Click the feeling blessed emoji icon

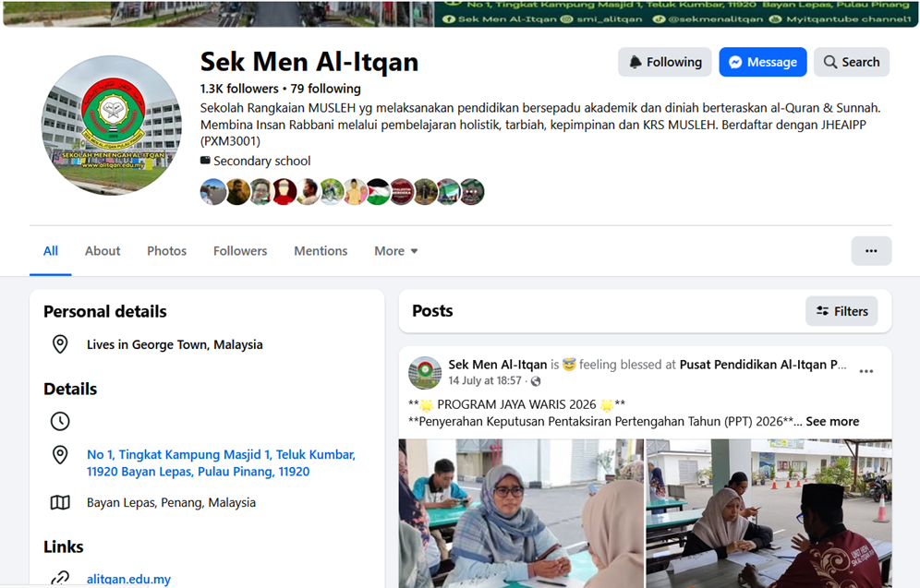point(569,365)
